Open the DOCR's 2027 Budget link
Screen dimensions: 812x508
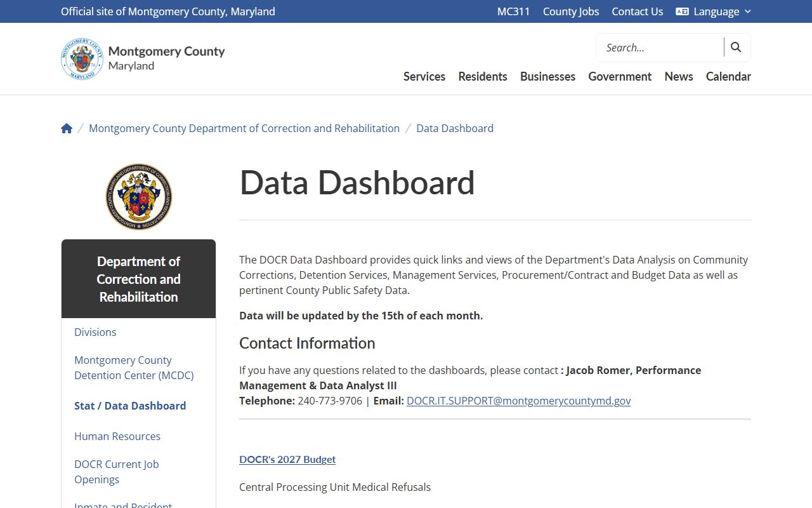(287, 459)
